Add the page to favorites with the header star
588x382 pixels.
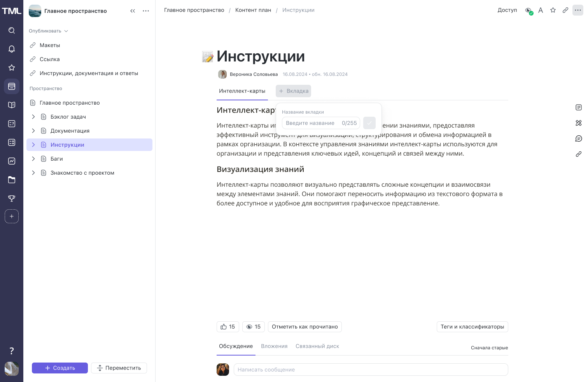click(553, 10)
